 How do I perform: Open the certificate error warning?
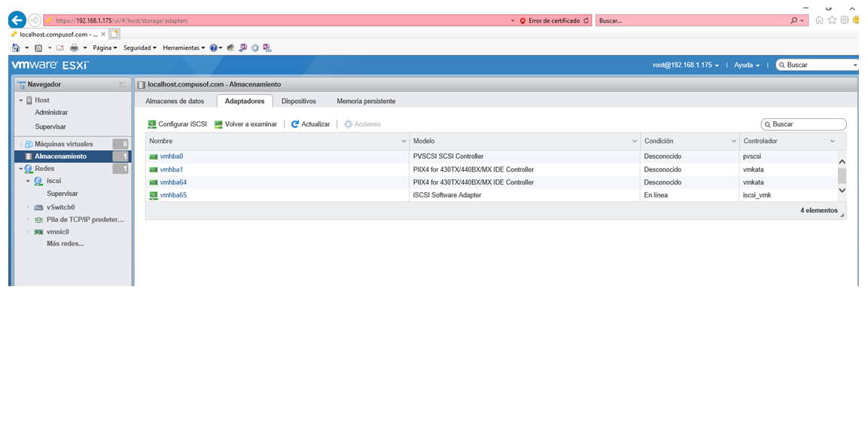tap(550, 20)
